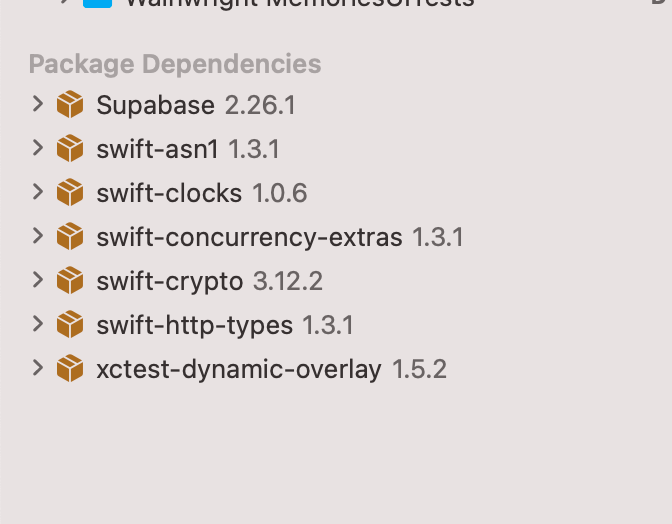672x524 pixels.
Task: Expand the swift-crypto package tree
Action: click(38, 281)
